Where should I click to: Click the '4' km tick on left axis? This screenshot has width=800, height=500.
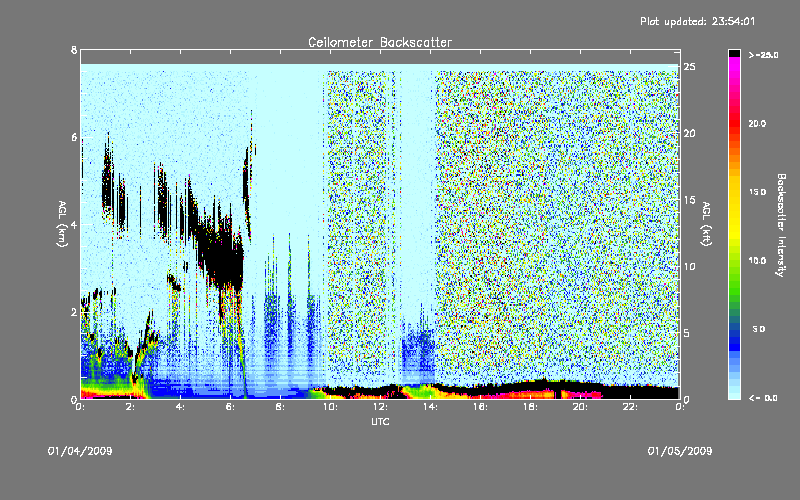point(74,225)
